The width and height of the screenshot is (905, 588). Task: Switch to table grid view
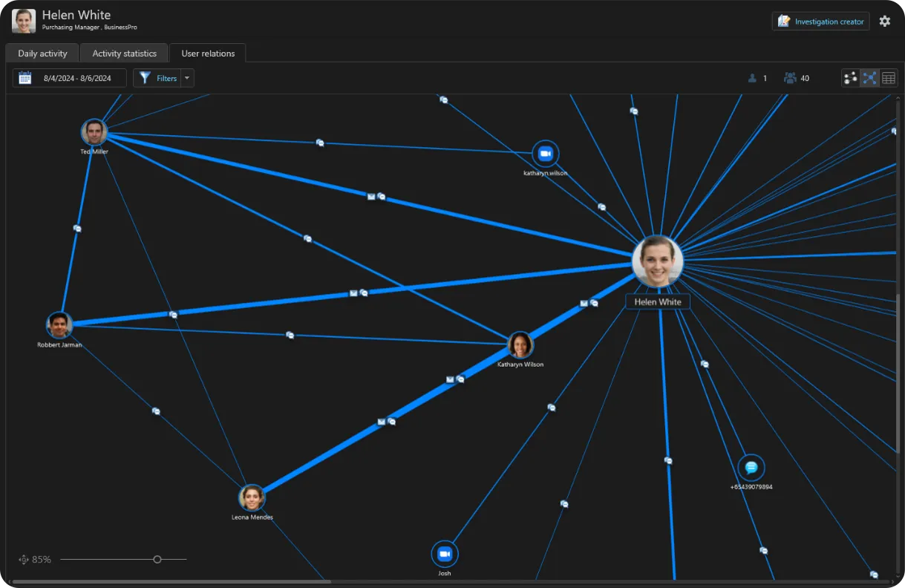click(889, 78)
